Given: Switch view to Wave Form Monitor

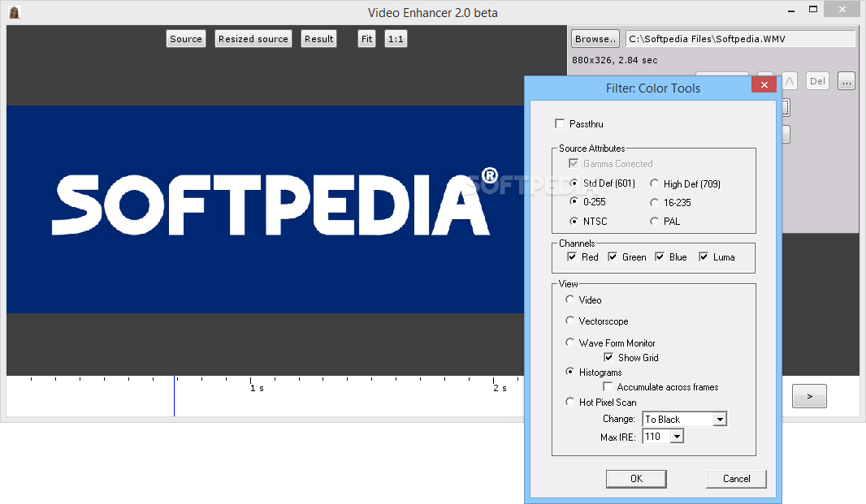Looking at the screenshot, I should click(x=569, y=342).
